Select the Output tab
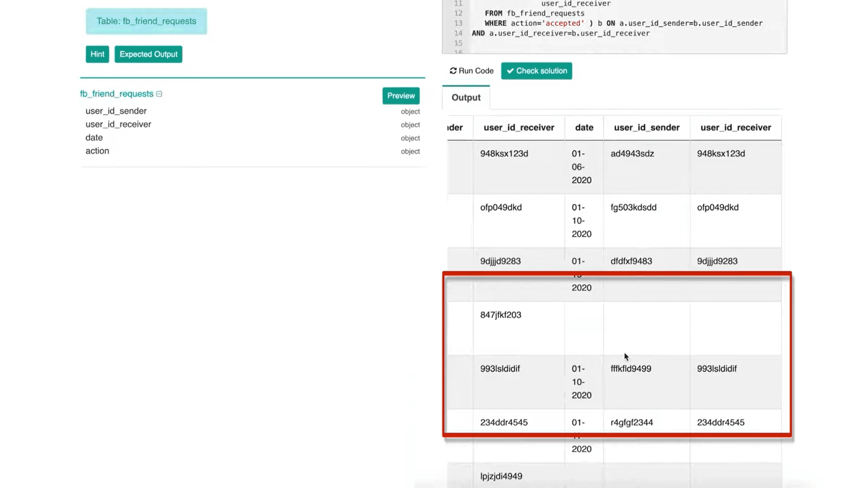This screenshot has height=488, width=868. pyautogui.click(x=466, y=98)
